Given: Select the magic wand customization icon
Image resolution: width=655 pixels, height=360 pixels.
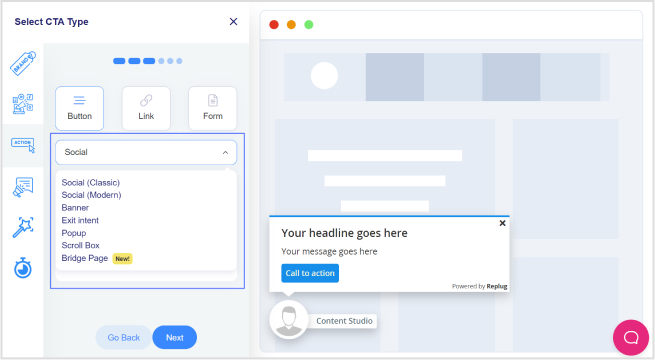Looking at the screenshot, I should (x=23, y=227).
